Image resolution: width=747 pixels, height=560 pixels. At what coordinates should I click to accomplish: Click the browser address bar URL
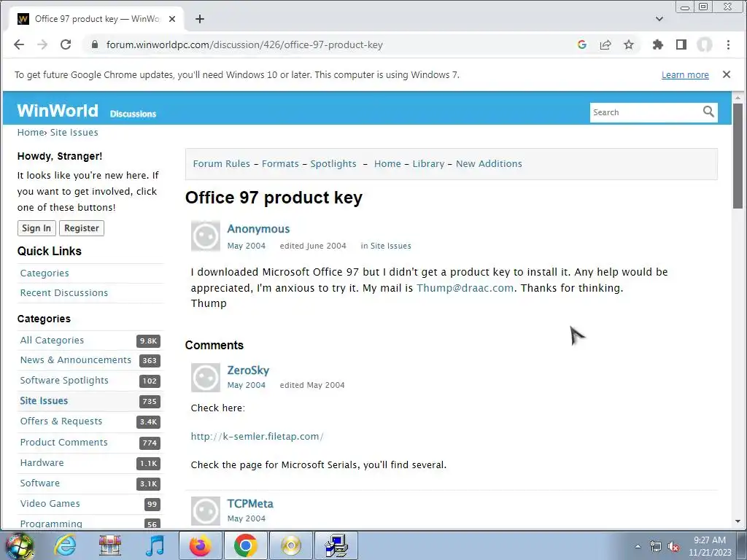point(244,44)
